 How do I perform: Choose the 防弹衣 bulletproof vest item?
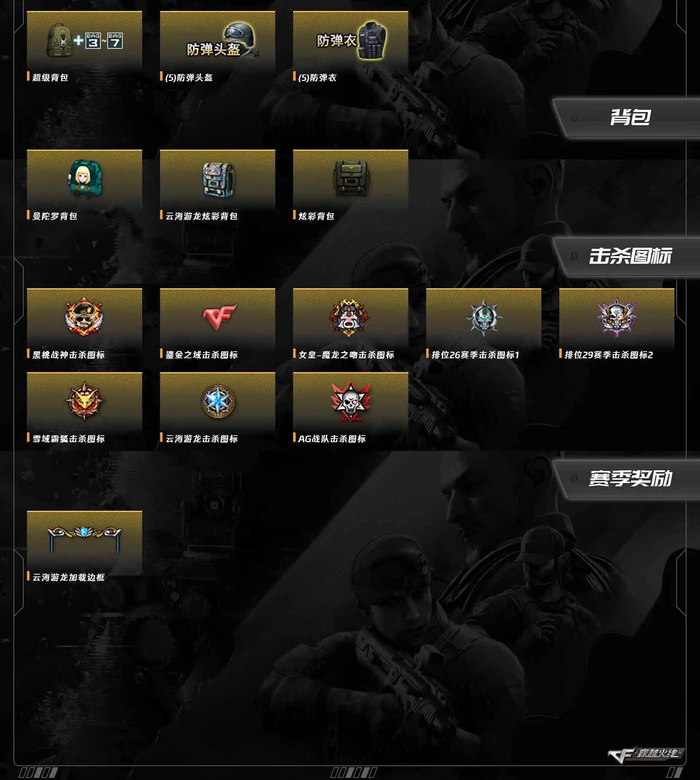(x=350, y=41)
